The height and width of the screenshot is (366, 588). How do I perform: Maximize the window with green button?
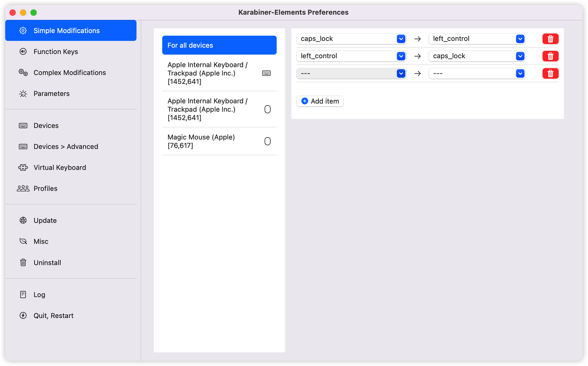click(34, 12)
